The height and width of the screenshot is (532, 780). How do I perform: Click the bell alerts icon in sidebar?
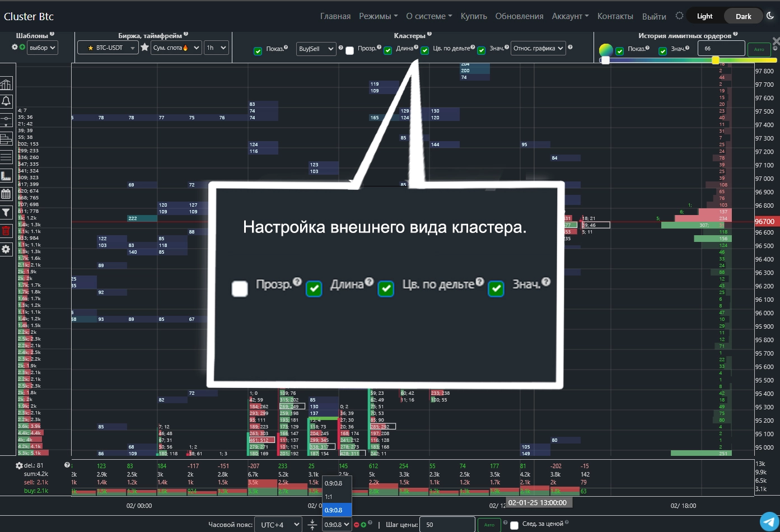[6, 101]
